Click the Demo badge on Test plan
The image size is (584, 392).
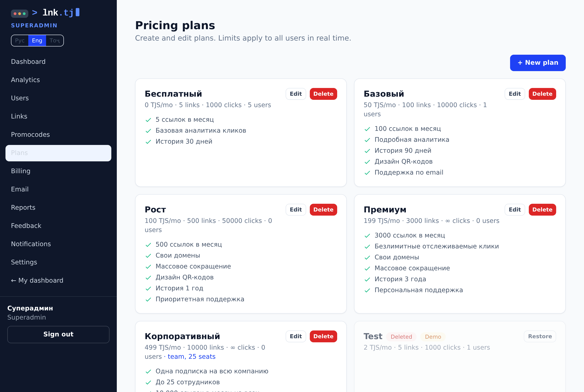433,337
